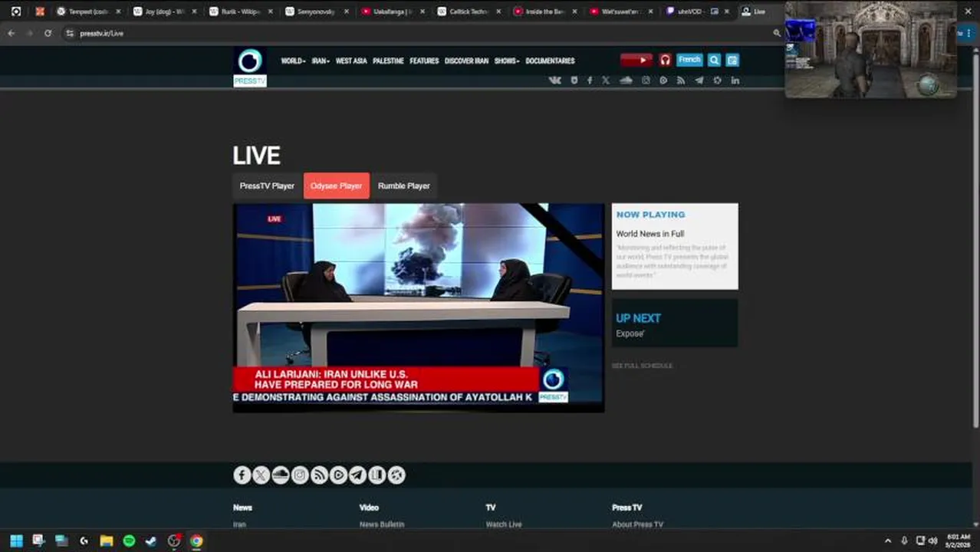Show hidden icons in the system tray
The image size is (980, 552).
(888, 540)
